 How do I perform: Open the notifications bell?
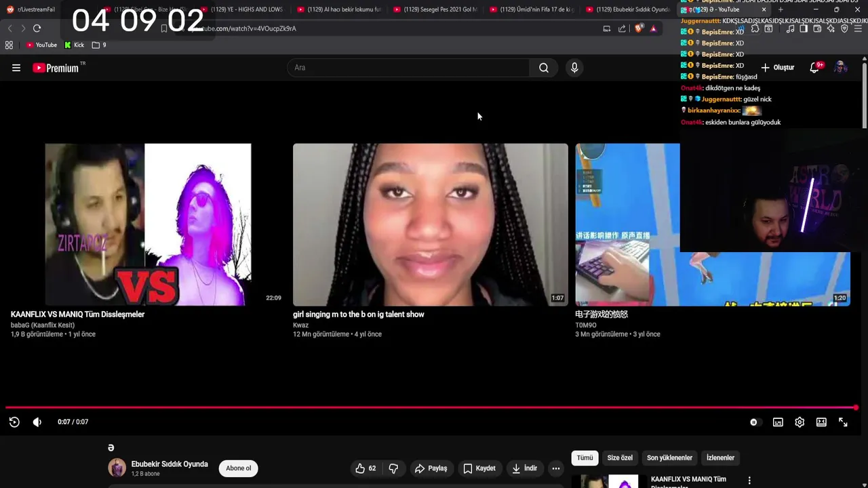point(815,68)
